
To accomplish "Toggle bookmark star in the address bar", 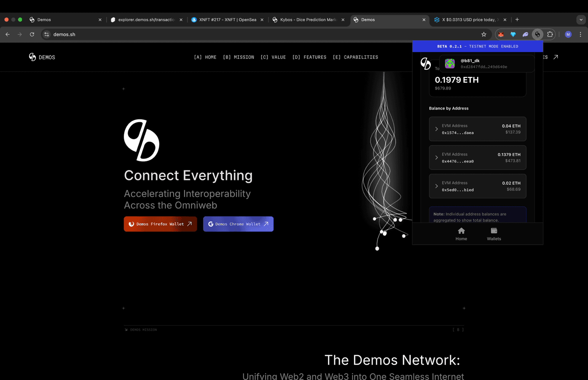I will 483,34.
